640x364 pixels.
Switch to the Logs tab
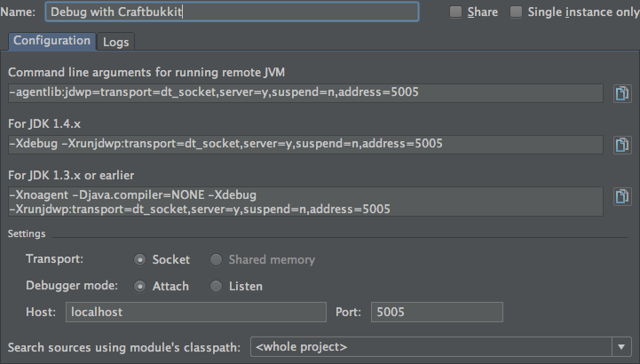click(115, 42)
